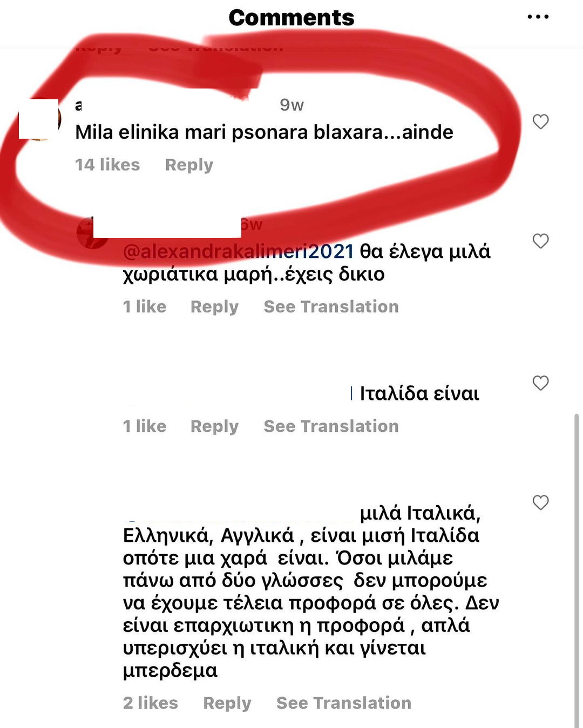View the 2 likes on long comment
This screenshot has height=728, width=583.
tap(151, 703)
